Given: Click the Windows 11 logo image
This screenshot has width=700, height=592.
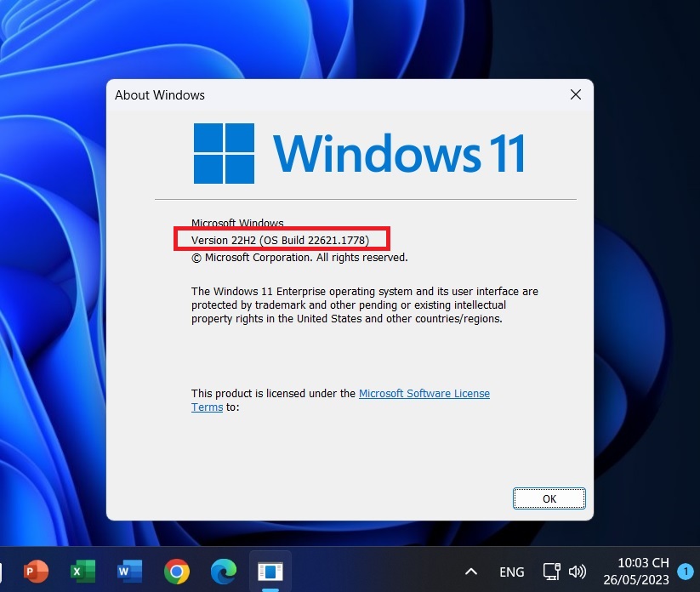Looking at the screenshot, I should tap(359, 154).
